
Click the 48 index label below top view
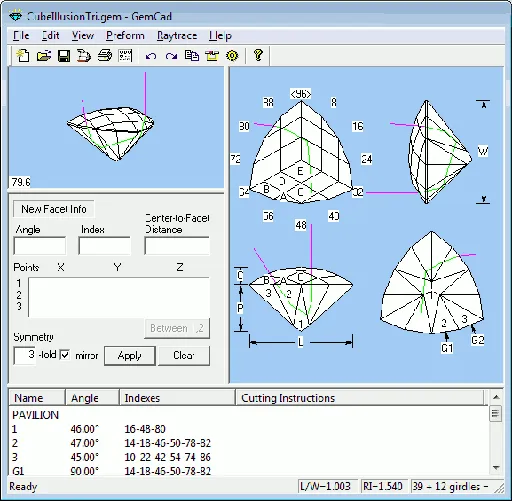(301, 225)
